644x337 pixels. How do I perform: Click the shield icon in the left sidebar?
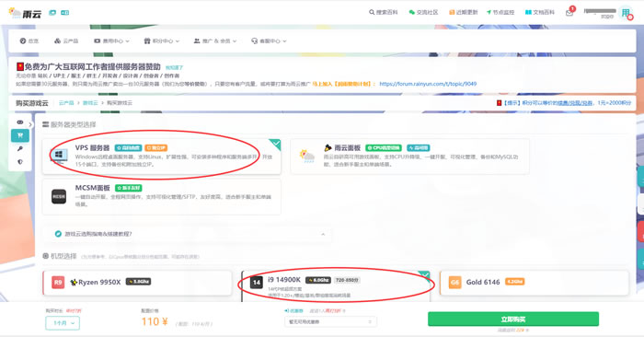[x=19, y=162]
